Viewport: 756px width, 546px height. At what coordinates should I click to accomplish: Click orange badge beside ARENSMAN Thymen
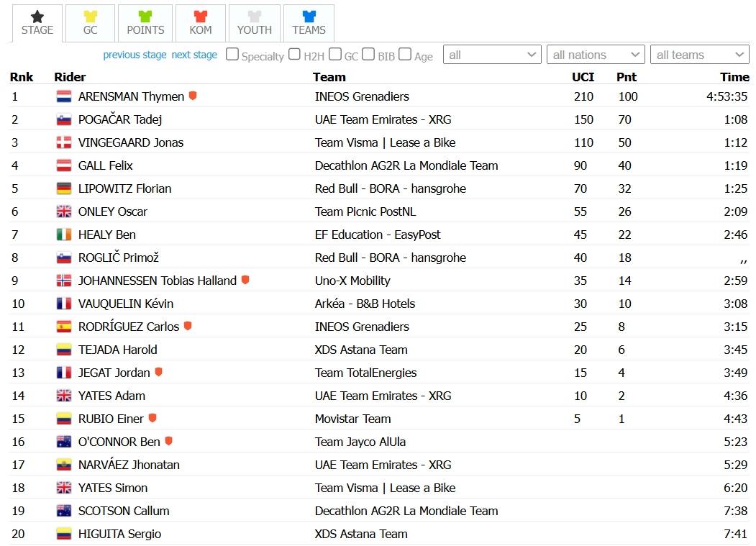(193, 96)
